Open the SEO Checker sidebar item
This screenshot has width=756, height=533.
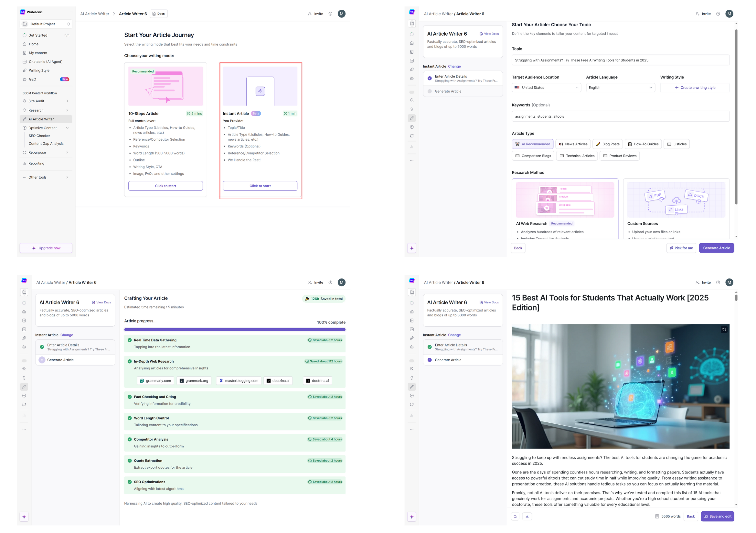click(39, 136)
